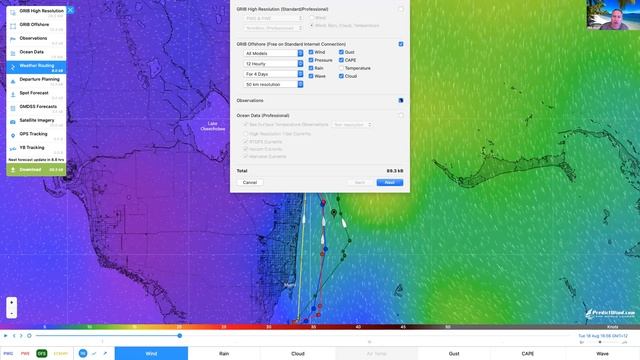Image resolution: width=640 pixels, height=360 pixels.
Task: Enable Ocean Data (Professional) checkbox
Action: 401,116
